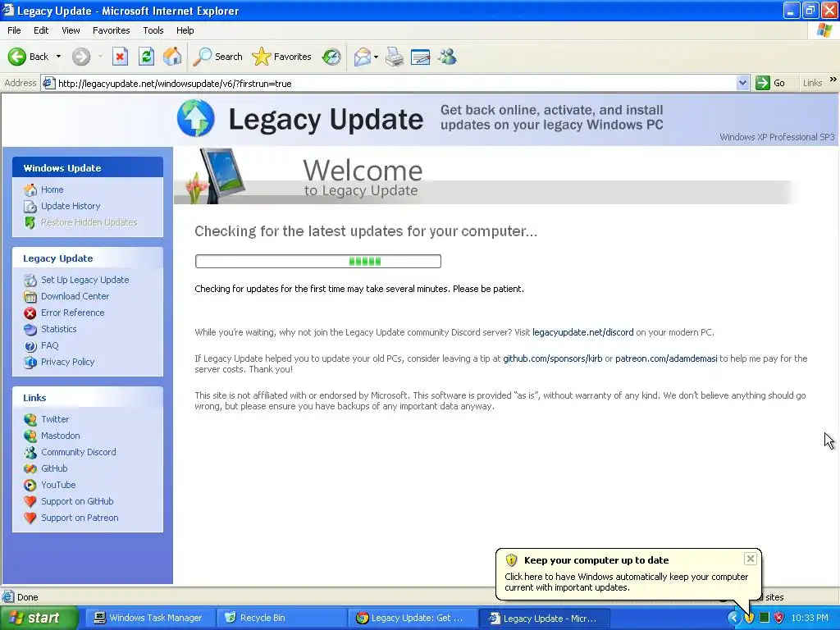Image resolution: width=840 pixels, height=630 pixels.
Task: Open the History clock toolbar icon
Action: point(331,57)
